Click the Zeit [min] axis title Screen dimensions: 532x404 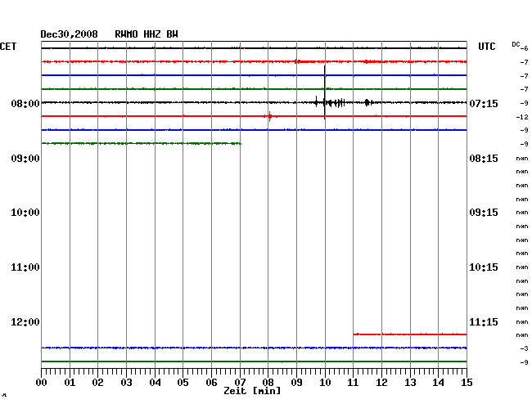pyautogui.click(x=252, y=391)
